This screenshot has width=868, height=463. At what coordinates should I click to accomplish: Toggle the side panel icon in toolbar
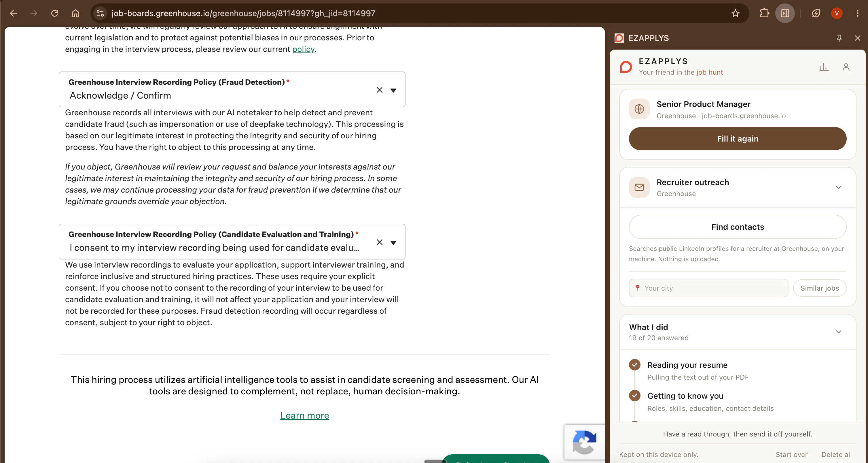[785, 13]
